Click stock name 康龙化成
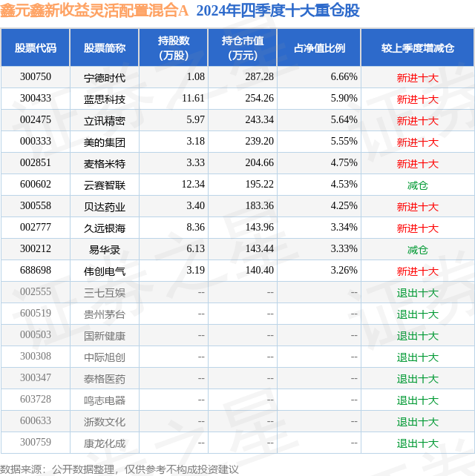The height and width of the screenshot is (476, 475). (x=105, y=444)
